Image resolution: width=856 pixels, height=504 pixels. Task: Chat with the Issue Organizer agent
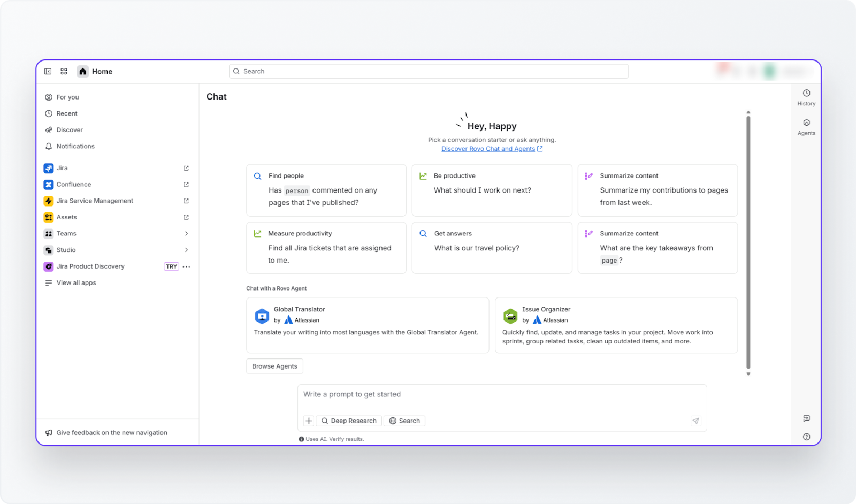[616, 325]
